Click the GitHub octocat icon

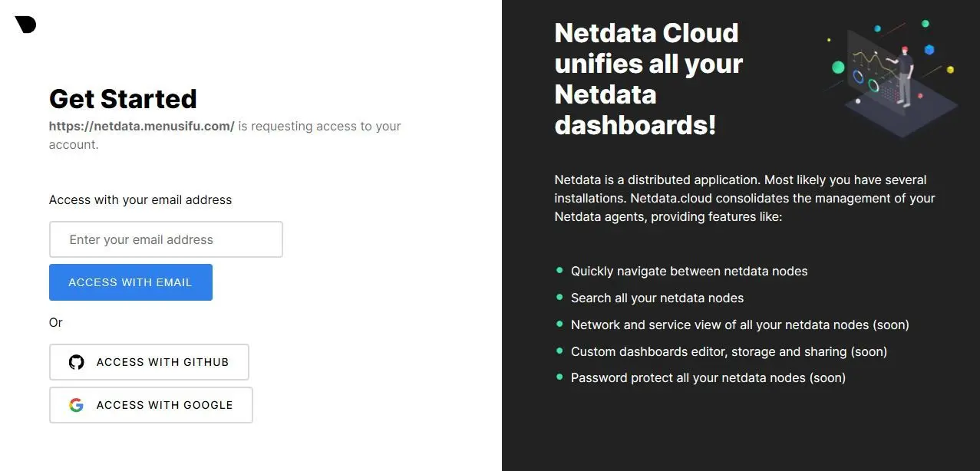point(76,362)
